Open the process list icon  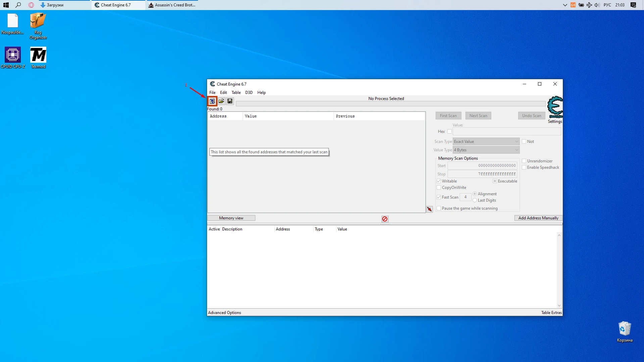click(x=212, y=101)
